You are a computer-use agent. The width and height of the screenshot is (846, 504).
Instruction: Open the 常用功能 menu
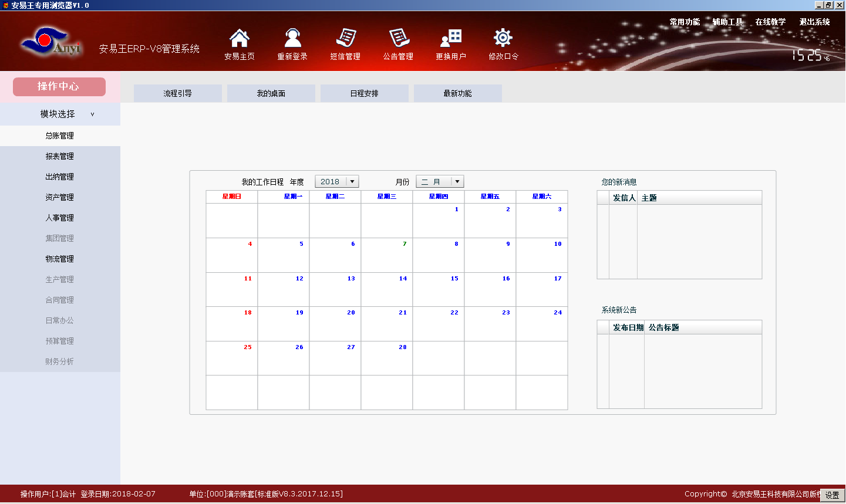pos(685,22)
